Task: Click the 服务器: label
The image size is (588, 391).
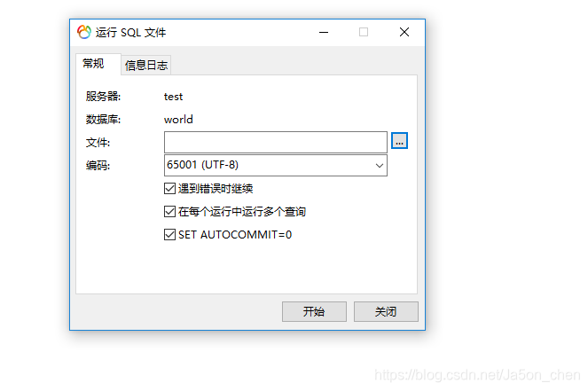Action: click(103, 97)
